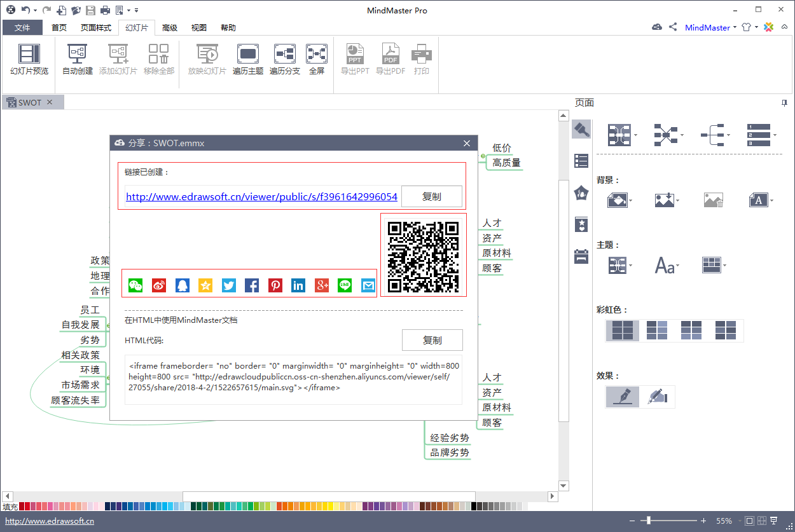Open the numbering list dropdown

tap(761, 135)
